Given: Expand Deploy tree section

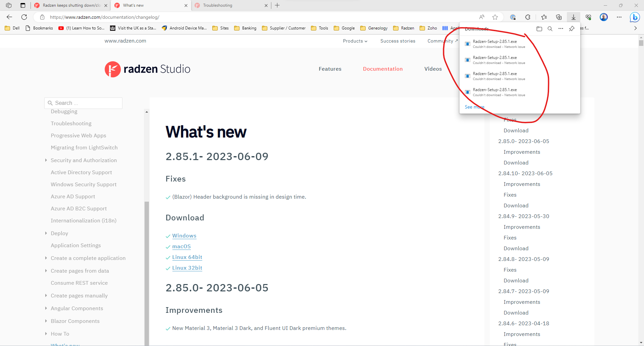Looking at the screenshot, I should 46,233.
